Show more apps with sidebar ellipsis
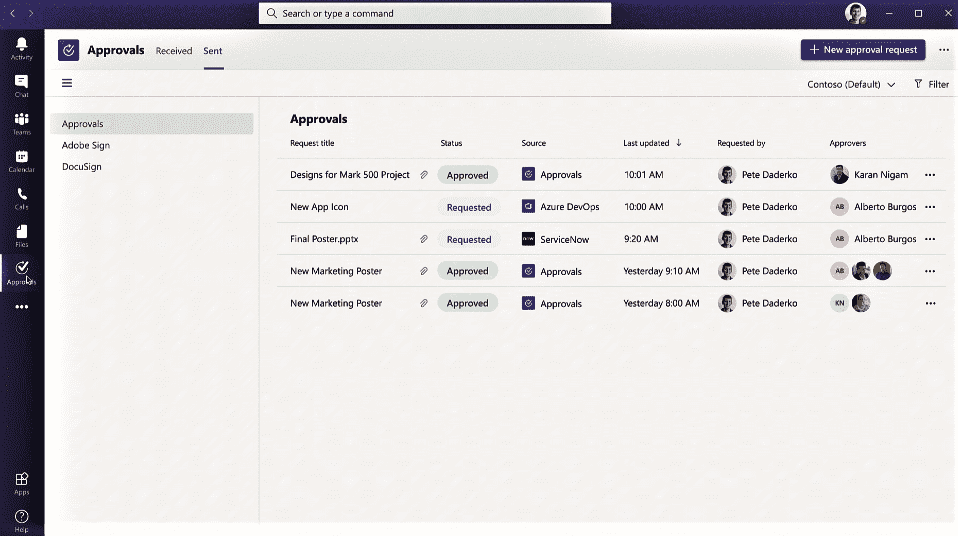Viewport: 958px width, 536px height. [x=21, y=307]
